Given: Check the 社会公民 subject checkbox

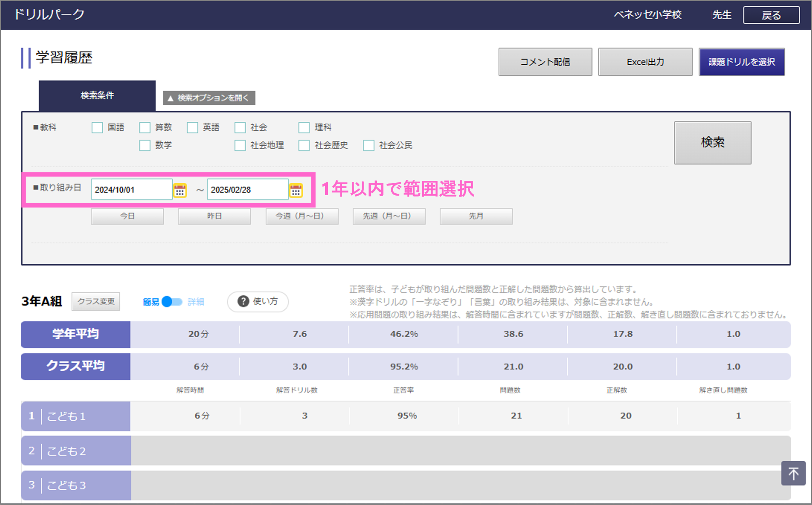Looking at the screenshot, I should (368, 145).
